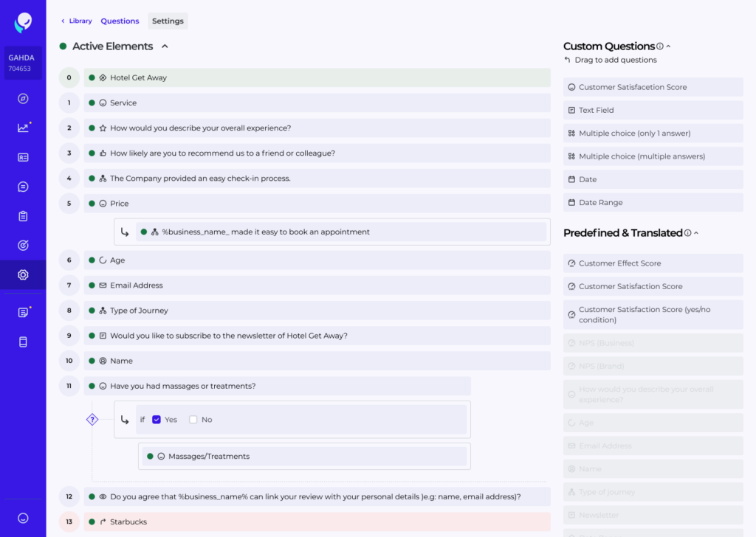Go back to Library
The width and height of the screenshot is (756, 537).
click(77, 21)
